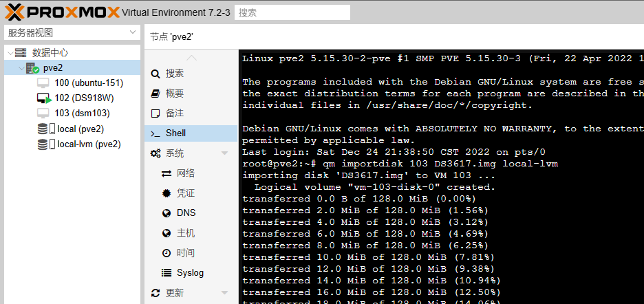Click the gears icon for 系统
Image resolution: width=644 pixels, height=304 pixels.
click(x=155, y=153)
